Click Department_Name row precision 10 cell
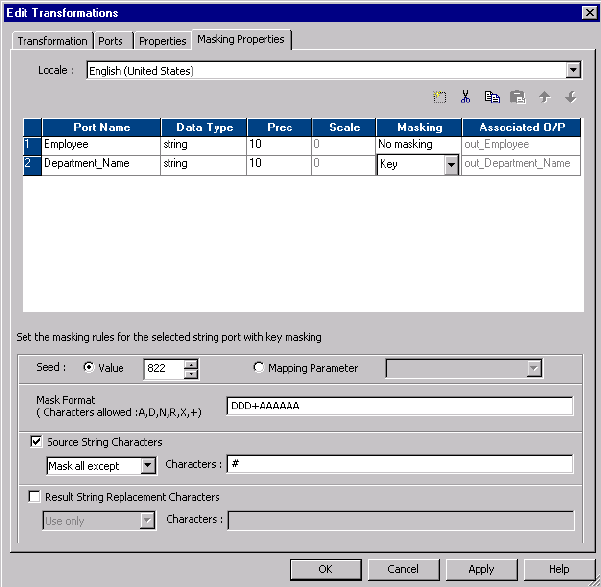Image resolution: width=601 pixels, height=587 pixels. (279, 165)
